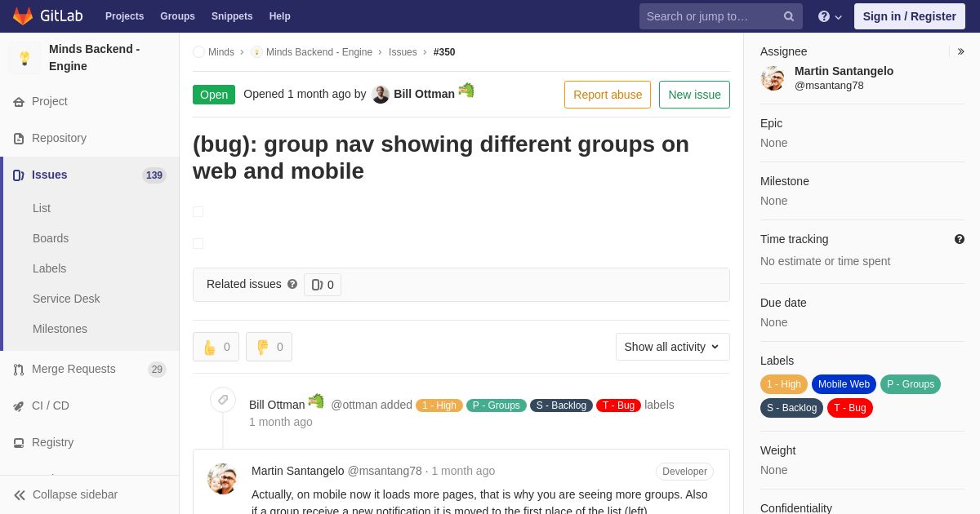The width and height of the screenshot is (980, 514).
Task: Click the Project home icon in the sidebar
Action: tap(19, 102)
